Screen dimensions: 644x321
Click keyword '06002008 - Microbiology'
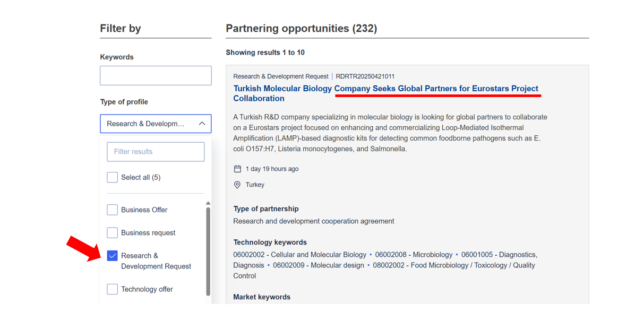[414, 255]
